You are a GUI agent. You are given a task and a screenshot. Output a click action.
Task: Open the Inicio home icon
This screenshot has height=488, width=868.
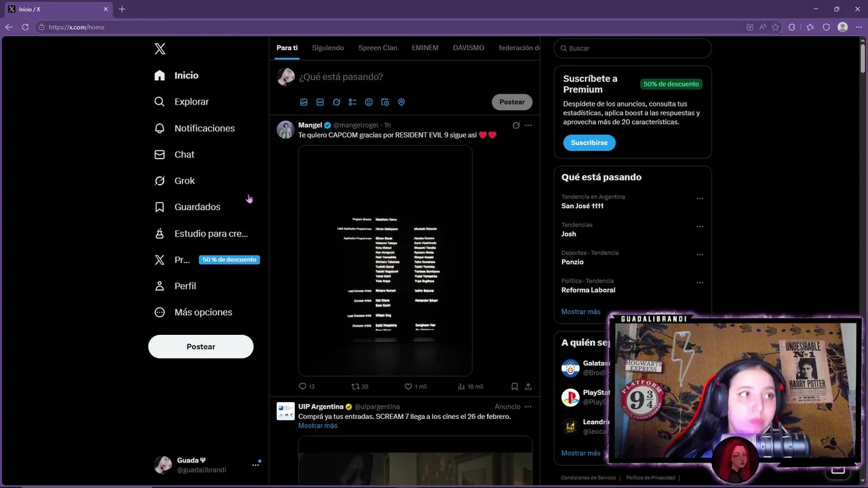(x=159, y=75)
